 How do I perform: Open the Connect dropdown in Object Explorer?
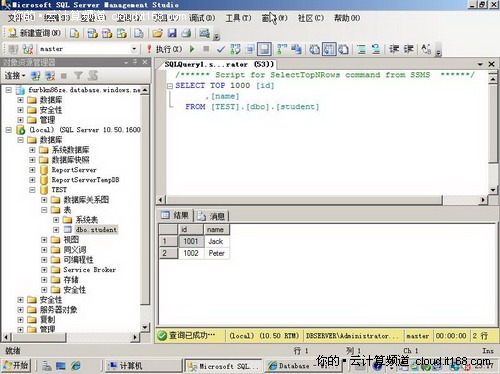click(15, 76)
